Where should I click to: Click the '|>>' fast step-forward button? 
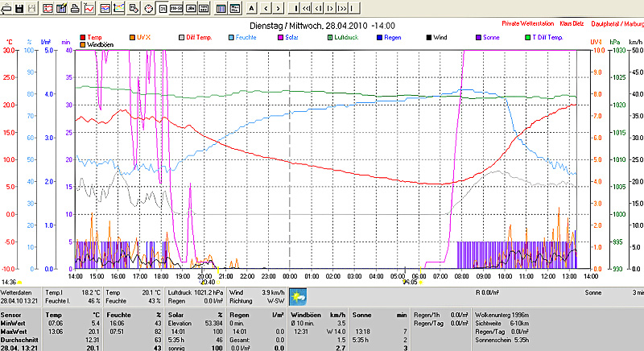[341, 8]
